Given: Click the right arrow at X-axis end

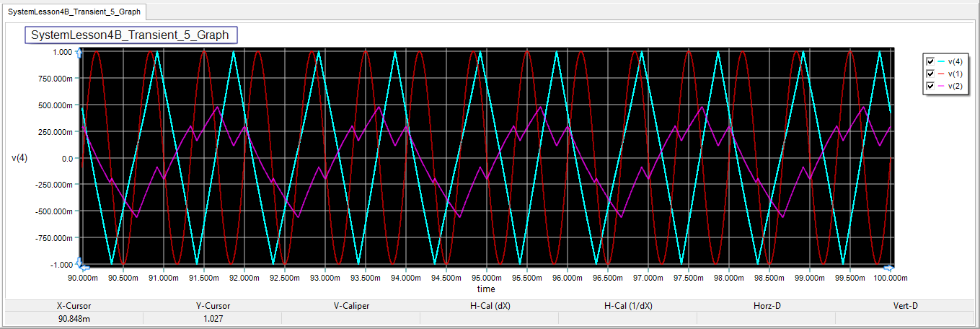Looking at the screenshot, I should [889, 266].
